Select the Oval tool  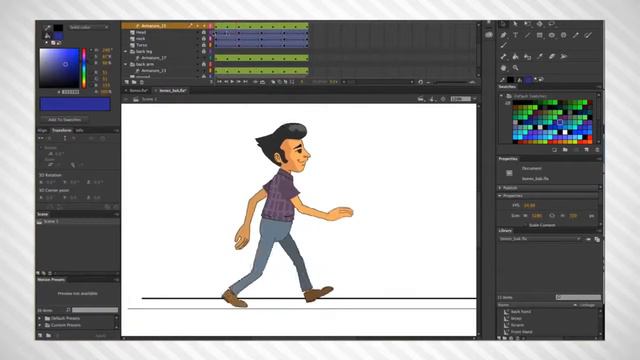pos(552,36)
